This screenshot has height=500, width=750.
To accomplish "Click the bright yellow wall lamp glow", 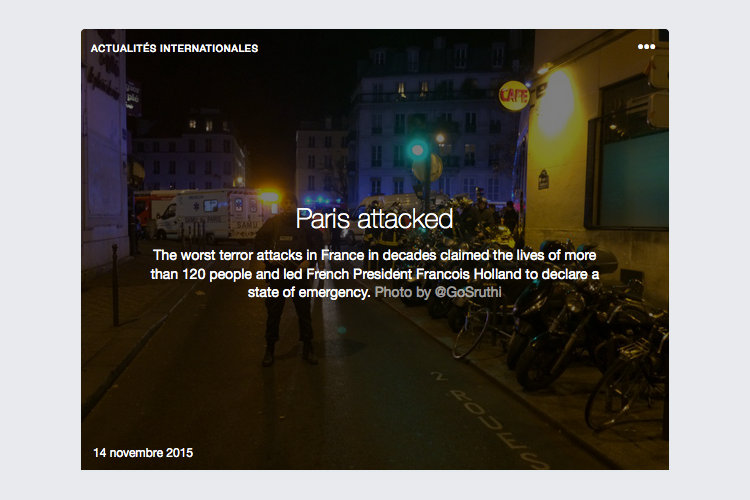I will coord(555,103).
